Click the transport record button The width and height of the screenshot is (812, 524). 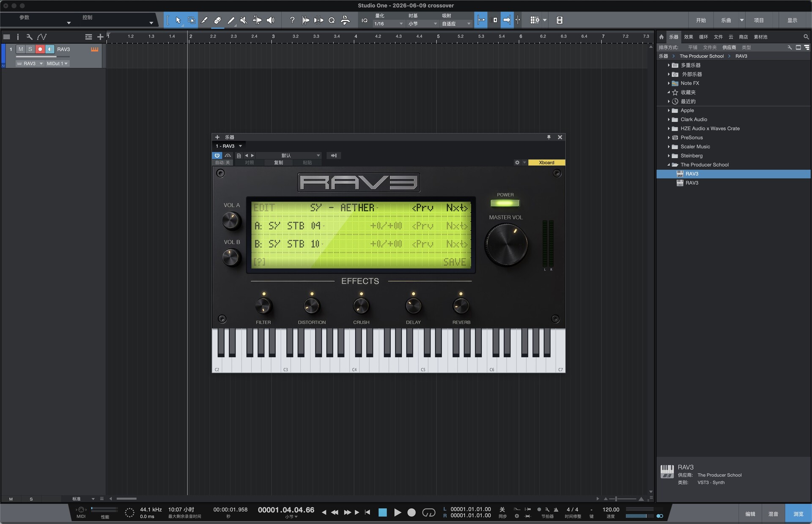tap(411, 513)
